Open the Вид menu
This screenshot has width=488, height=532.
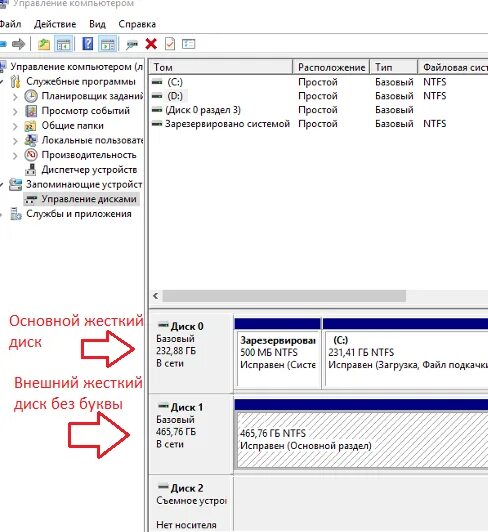coord(97,24)
